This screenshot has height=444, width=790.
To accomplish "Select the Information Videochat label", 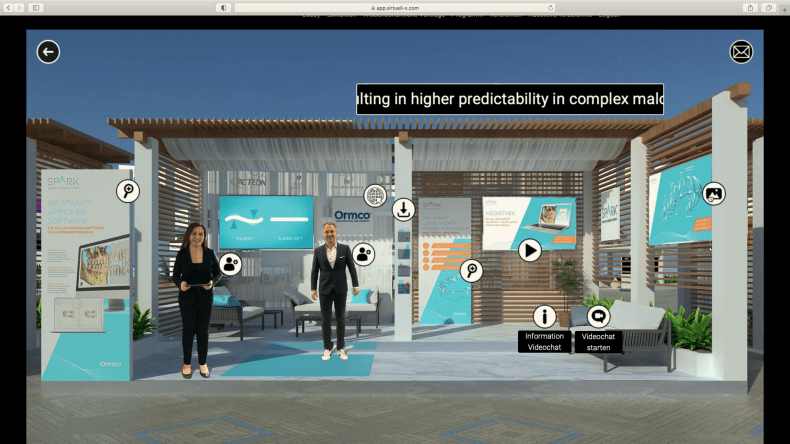I will [x=544, y=342].
